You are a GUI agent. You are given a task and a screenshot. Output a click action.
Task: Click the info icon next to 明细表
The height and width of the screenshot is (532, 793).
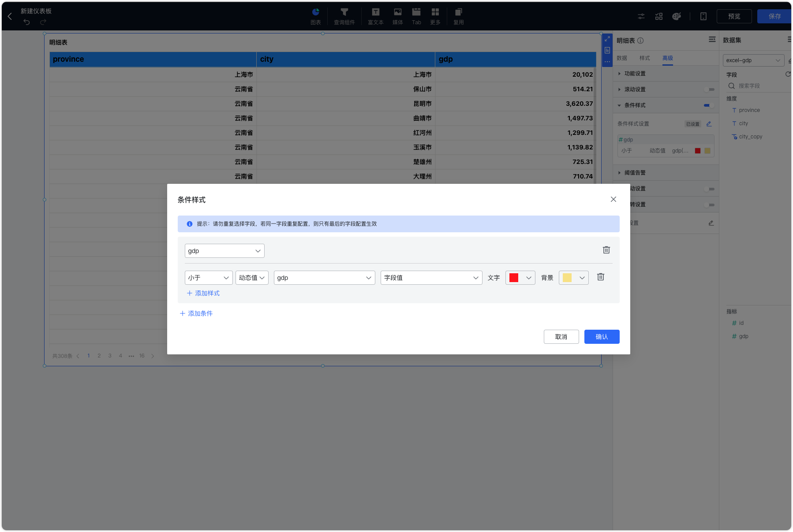(x=640, y=41)
